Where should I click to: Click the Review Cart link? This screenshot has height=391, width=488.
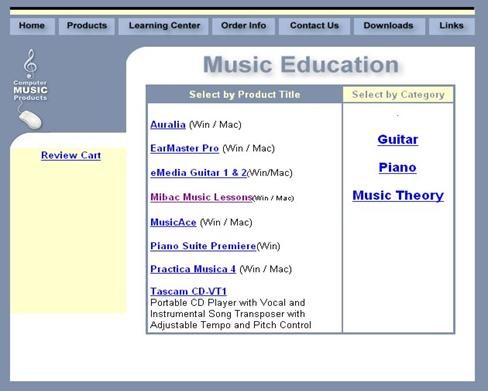(71, 155)
